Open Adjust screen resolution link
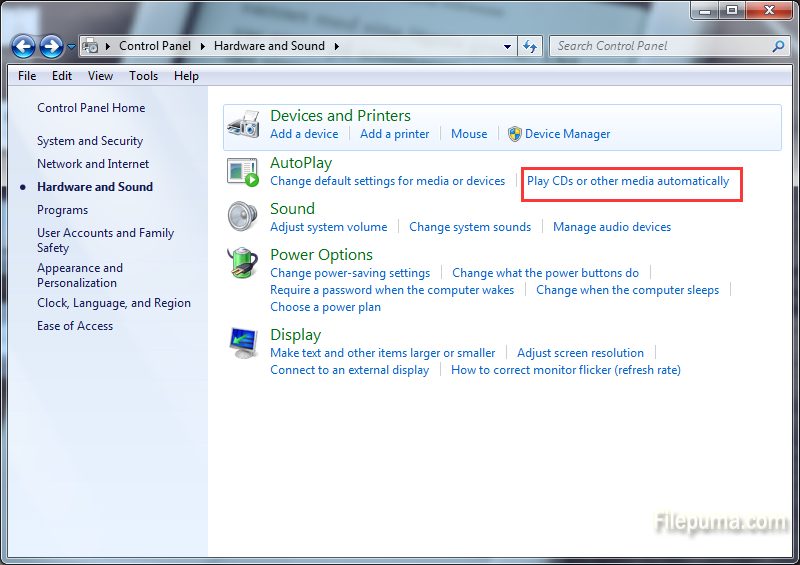Screen dimensions: 800x565 [580, 353]
